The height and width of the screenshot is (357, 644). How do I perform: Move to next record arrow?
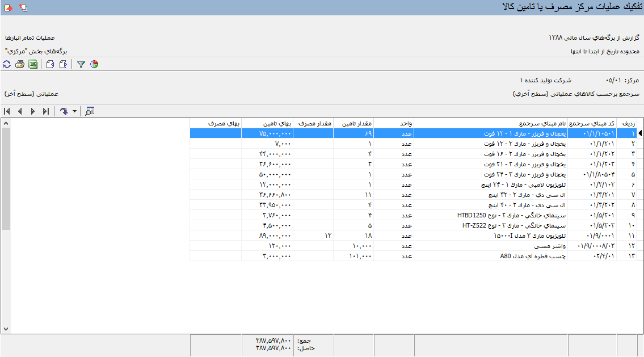[33, 111]
